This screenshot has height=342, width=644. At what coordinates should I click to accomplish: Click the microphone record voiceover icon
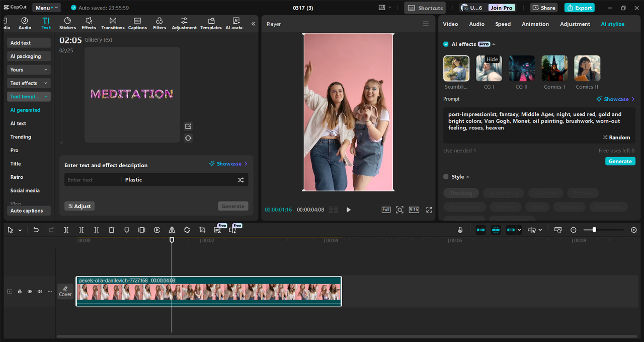coord(460,230)
